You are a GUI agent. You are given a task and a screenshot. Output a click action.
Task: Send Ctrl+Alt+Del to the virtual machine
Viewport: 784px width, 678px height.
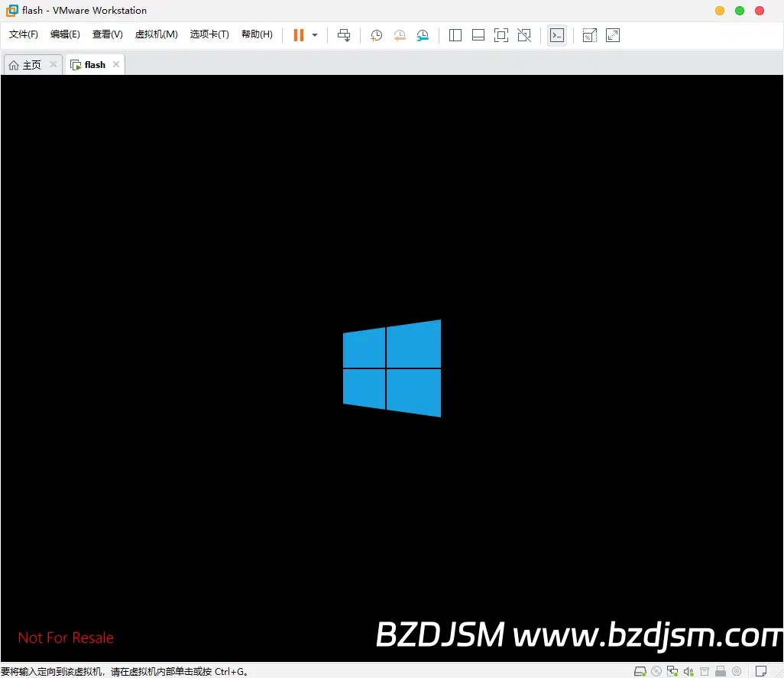coord(344,35)
